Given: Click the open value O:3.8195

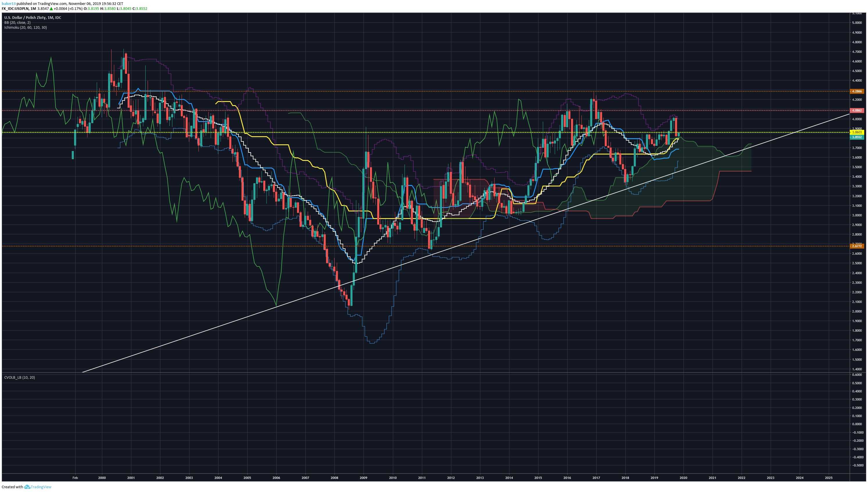Looking at the screenshot, I should [x=91, y=8].
